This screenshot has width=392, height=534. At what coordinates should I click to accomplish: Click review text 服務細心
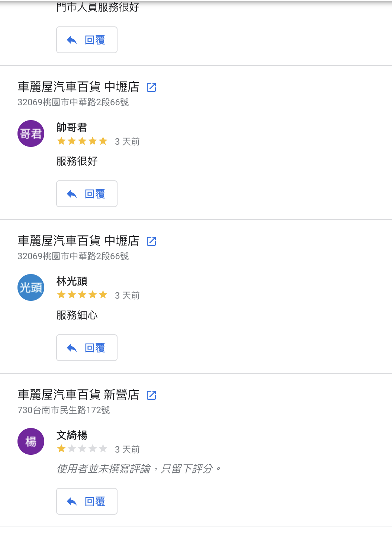tap(77, 315)
